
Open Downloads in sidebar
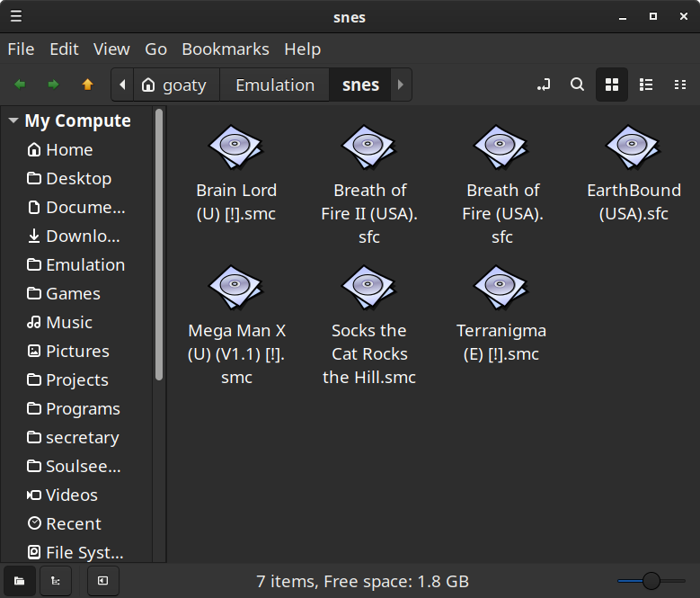click(76, 236)
